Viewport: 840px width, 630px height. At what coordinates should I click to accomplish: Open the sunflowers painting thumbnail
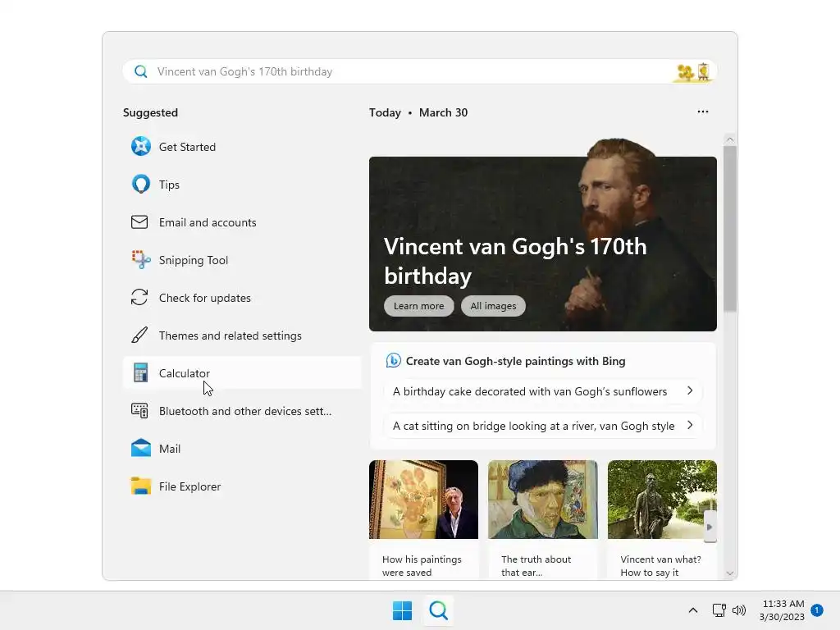[423, 500]
